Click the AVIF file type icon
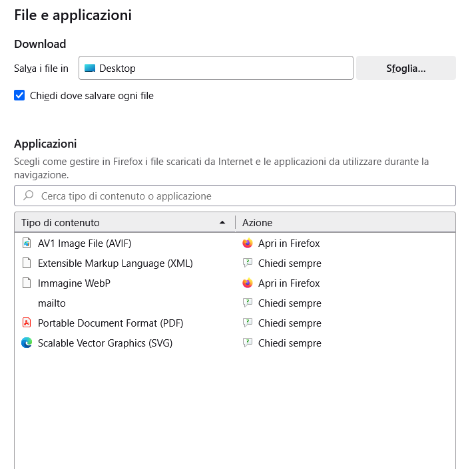Screen dimensions: 476x469 pyautogui.click(x=27, y=243)
